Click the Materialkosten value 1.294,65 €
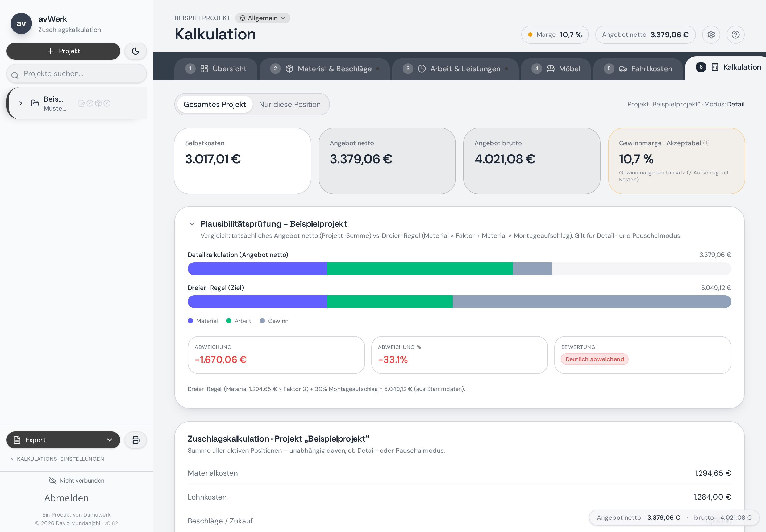Image resolution: width=766 pixels, height=532 pixels. (713, 473)
